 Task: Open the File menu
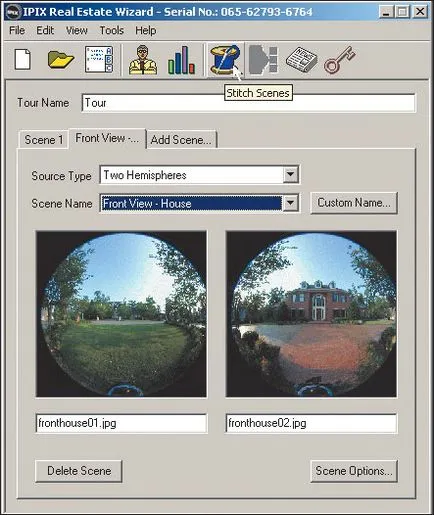click(17, 30)
